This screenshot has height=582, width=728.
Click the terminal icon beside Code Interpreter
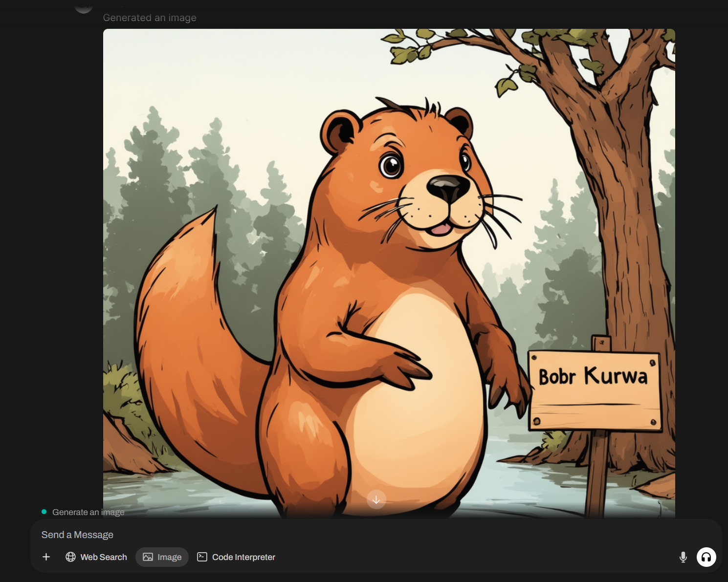202,557
